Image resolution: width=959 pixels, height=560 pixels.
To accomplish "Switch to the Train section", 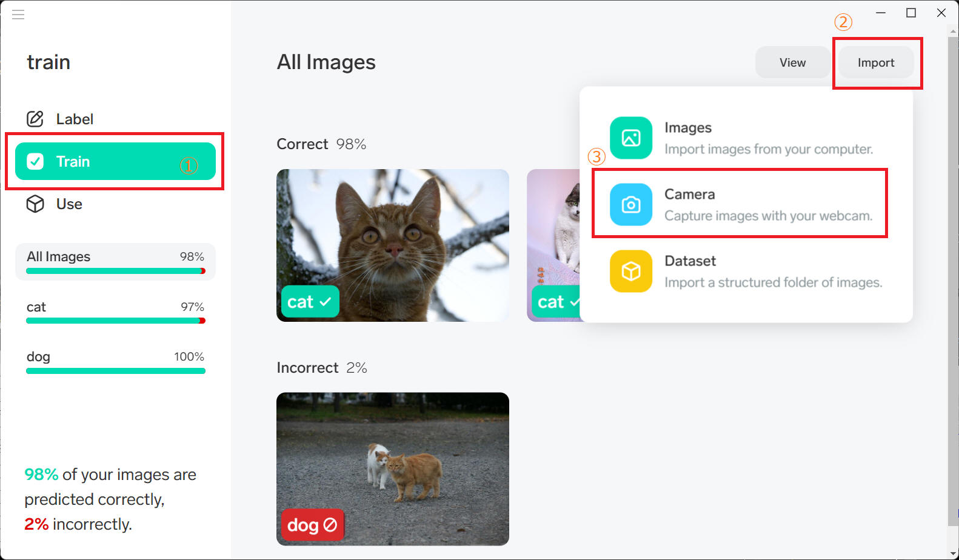I will pyautogui.click(x=115, y=161).
